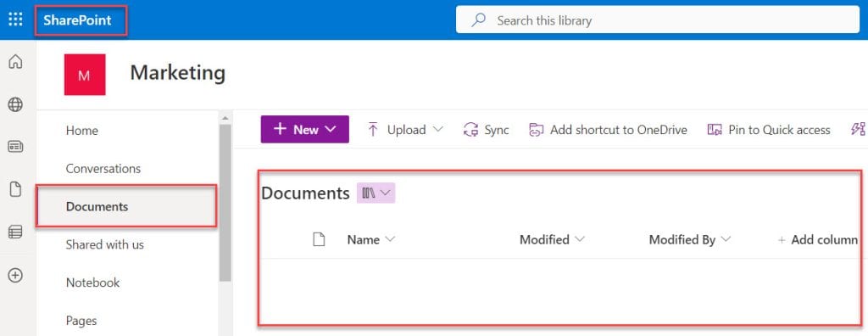Click the Sync button
Viewport: 868px width, 336px height.
tap(486, 130)
